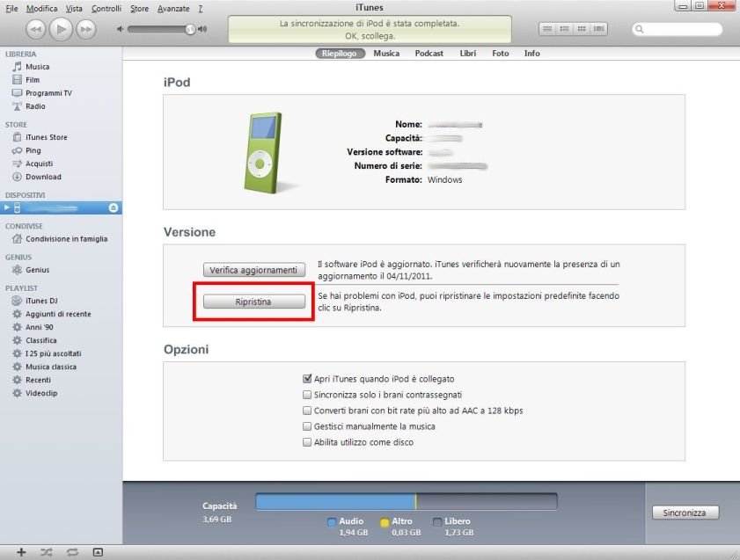Open the Avanzate menu
Viewport: 740px width, 560px height.
point(173,9)
